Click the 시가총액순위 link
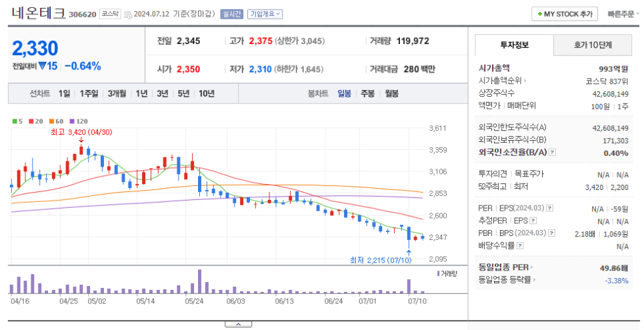The width and height of the screenshot is (644, 330). tap(502, 81)
